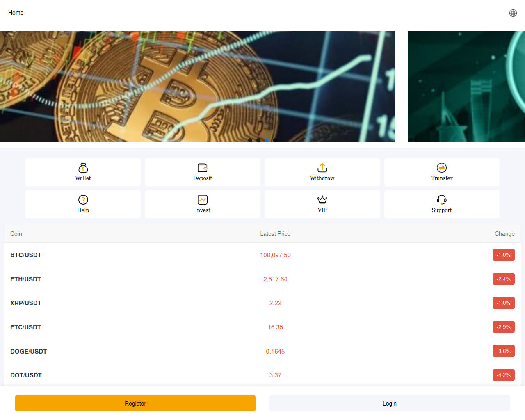The width and height of the screenshot is (525, 420).
Task: Click the Invest label
Action: [x=203, y=210]
